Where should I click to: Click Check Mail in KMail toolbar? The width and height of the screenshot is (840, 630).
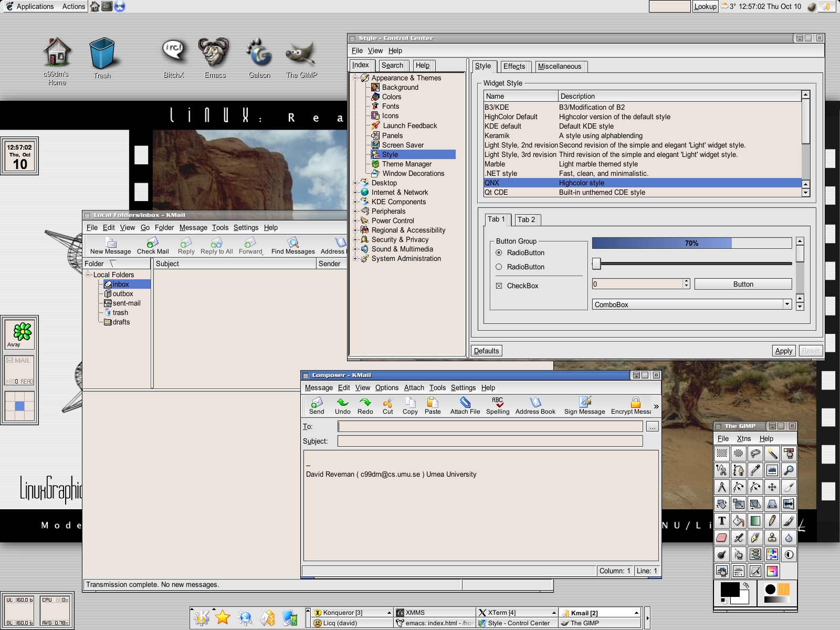pos(153,246)
